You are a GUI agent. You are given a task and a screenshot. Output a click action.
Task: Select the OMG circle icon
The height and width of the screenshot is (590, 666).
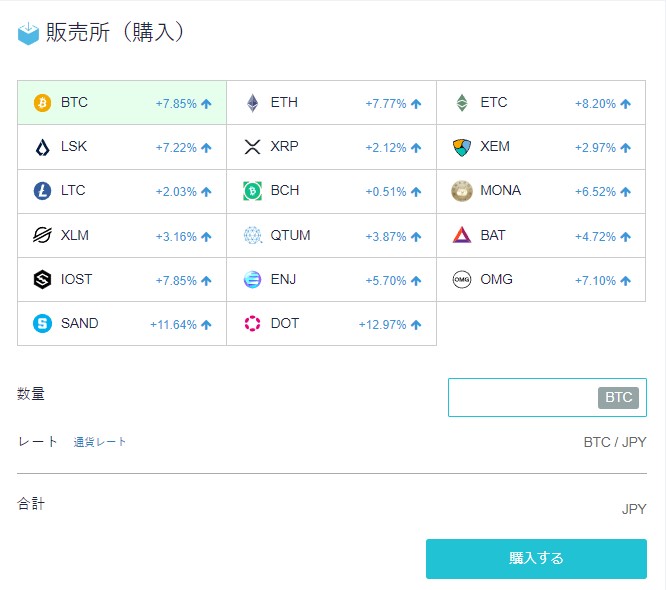[462, 279]
